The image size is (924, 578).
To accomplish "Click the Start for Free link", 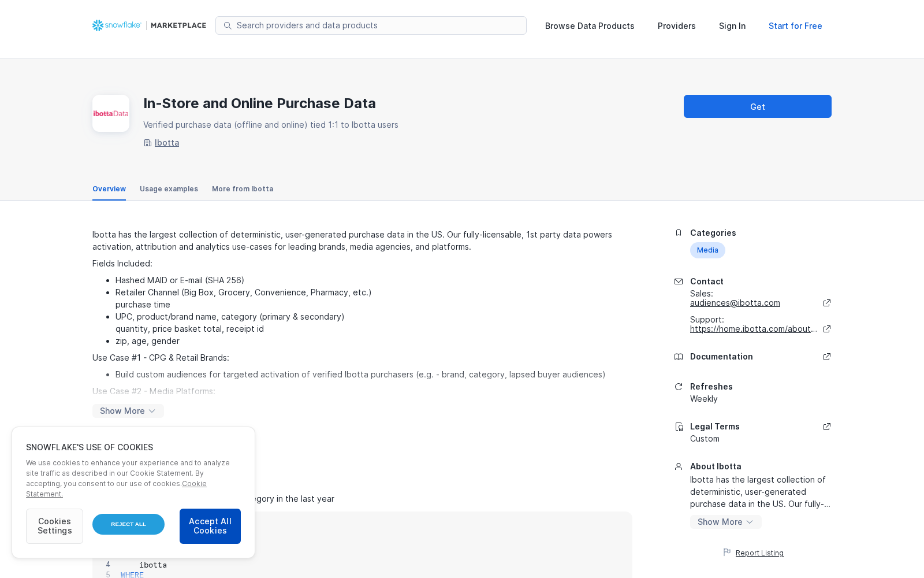I will coord(795,26).
